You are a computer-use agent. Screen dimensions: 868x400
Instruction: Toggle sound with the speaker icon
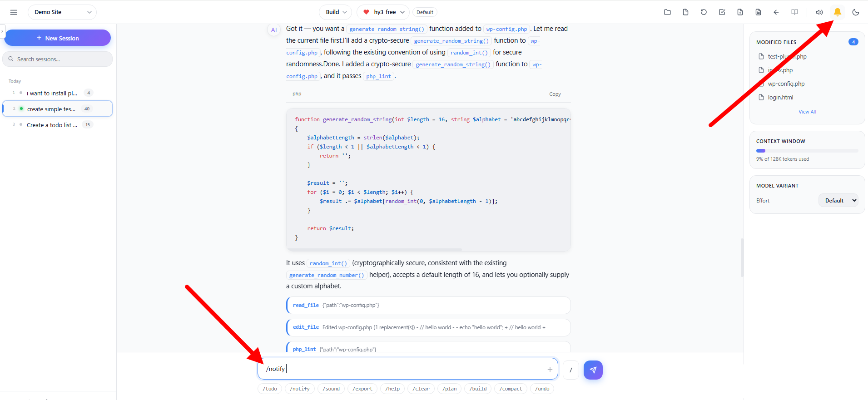click(x=819, y=12)
